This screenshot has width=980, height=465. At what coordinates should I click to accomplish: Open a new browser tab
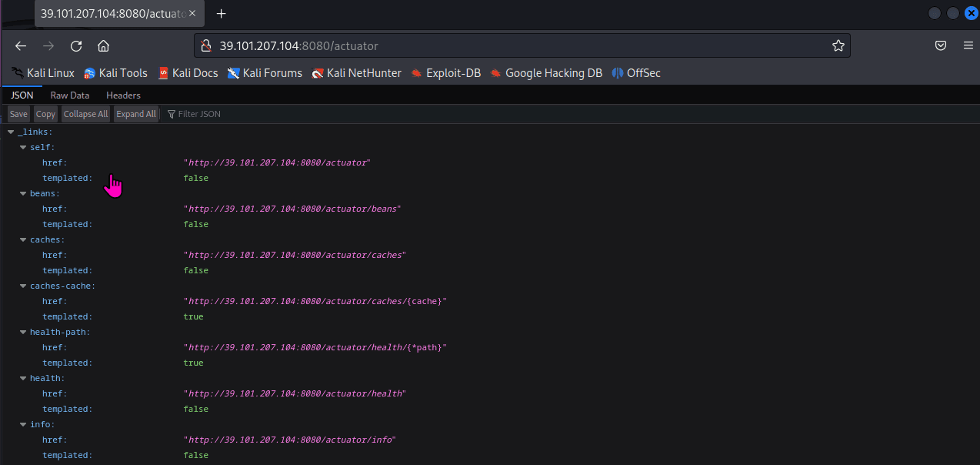222,14
